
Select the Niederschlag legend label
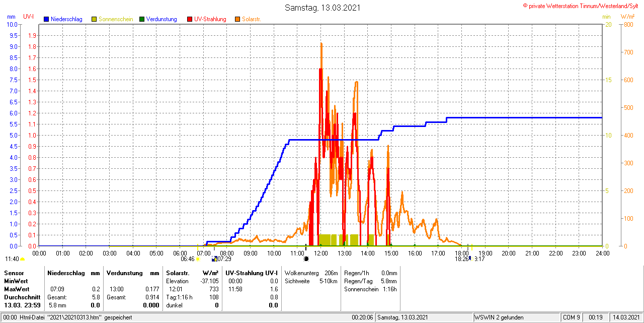66,19
